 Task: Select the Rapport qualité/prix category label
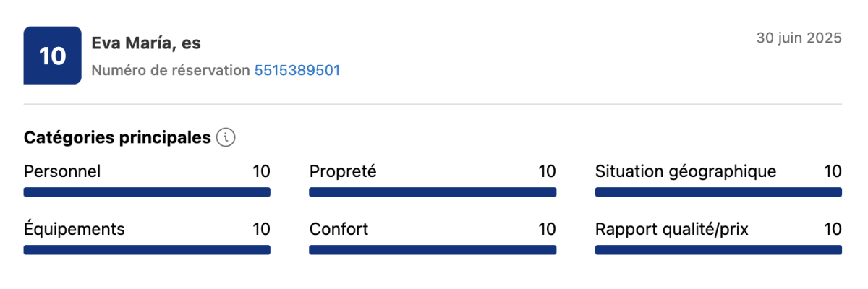[x=671, y=229]
